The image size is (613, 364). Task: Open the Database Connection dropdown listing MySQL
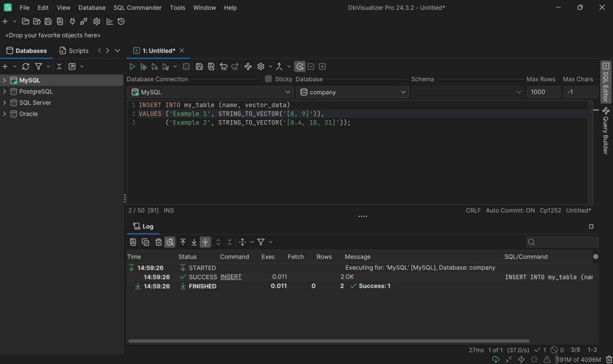tap(210, 91)
